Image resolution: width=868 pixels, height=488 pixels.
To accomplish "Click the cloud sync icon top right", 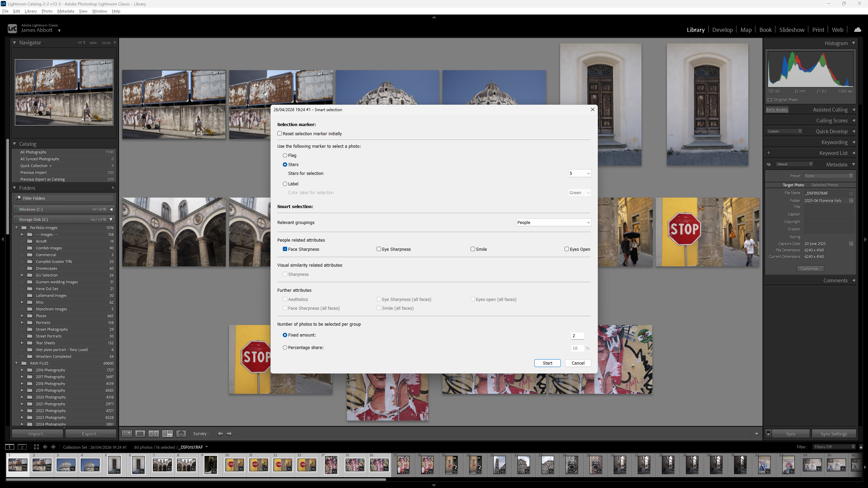I will tap(857, 29).
